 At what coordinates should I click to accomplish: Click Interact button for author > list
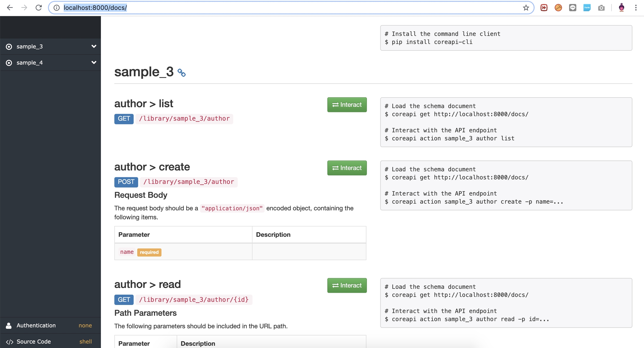(x=347, y=105)
